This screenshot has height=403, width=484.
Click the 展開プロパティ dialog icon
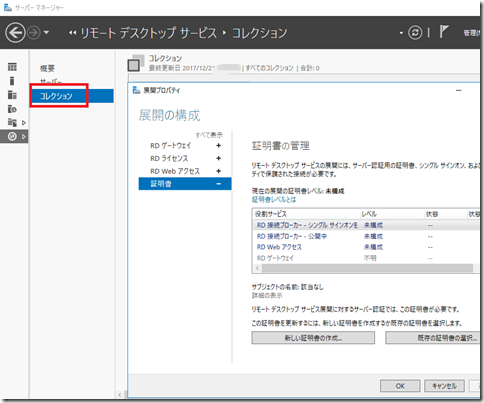(x=136, y=90)
